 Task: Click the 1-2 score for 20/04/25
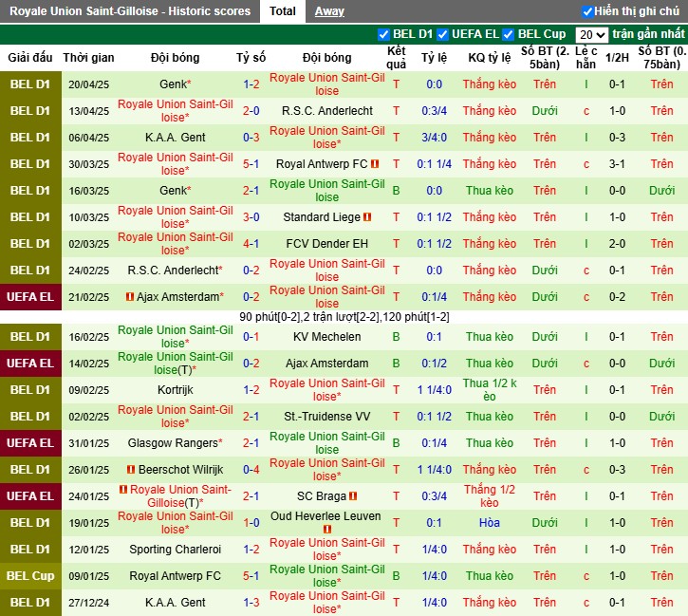point(251,84)
